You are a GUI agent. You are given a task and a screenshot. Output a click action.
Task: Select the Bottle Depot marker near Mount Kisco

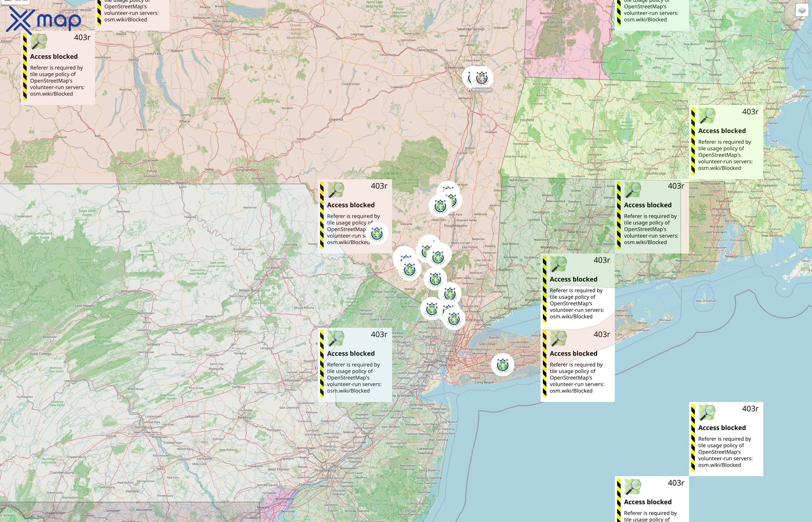click(450, 293)
